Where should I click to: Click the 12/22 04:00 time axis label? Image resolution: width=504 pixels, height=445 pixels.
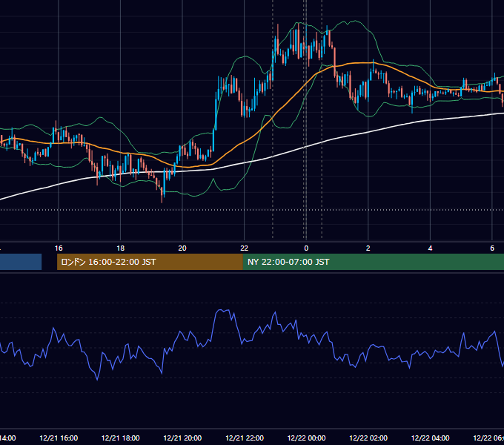click(431, 438)
